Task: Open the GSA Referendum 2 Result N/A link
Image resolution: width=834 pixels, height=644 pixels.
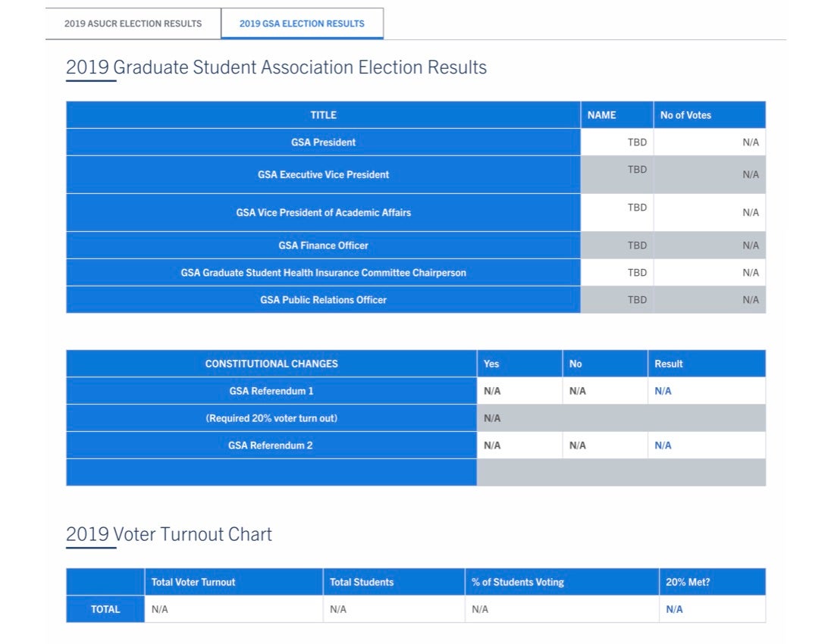Action: click(x=663, y=445)
